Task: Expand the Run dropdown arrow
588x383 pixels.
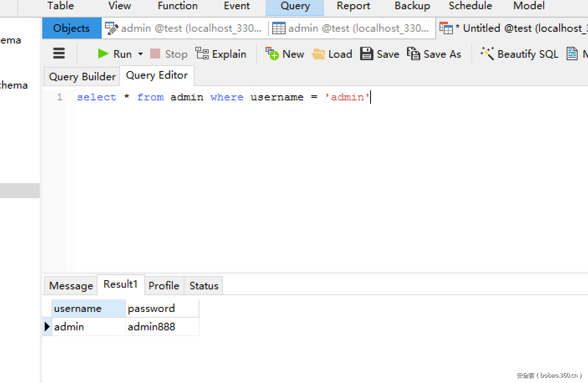Action: point(141,54)
